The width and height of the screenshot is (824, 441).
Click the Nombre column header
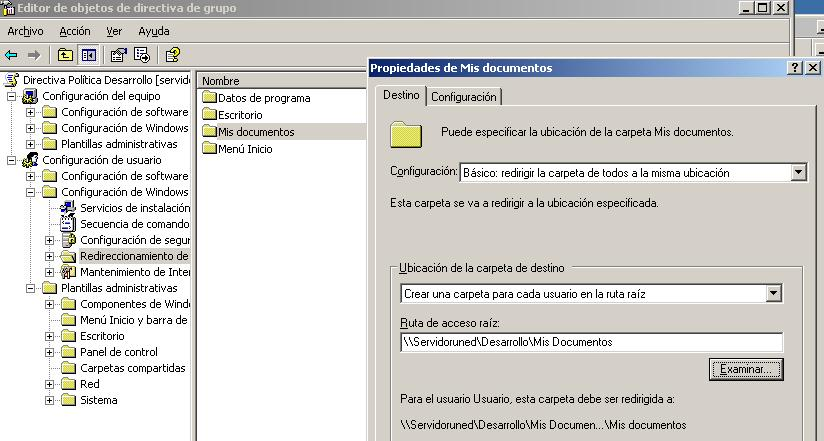(x=282, y=80)
